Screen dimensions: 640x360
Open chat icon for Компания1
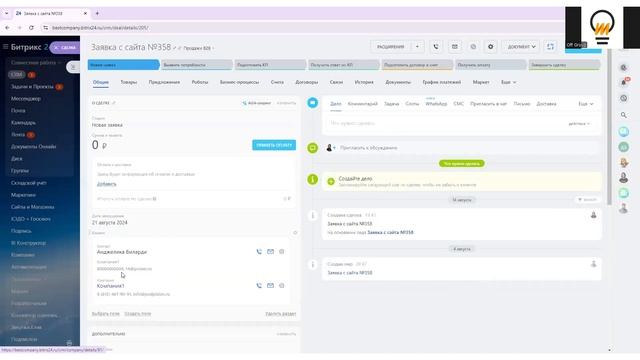282,286
